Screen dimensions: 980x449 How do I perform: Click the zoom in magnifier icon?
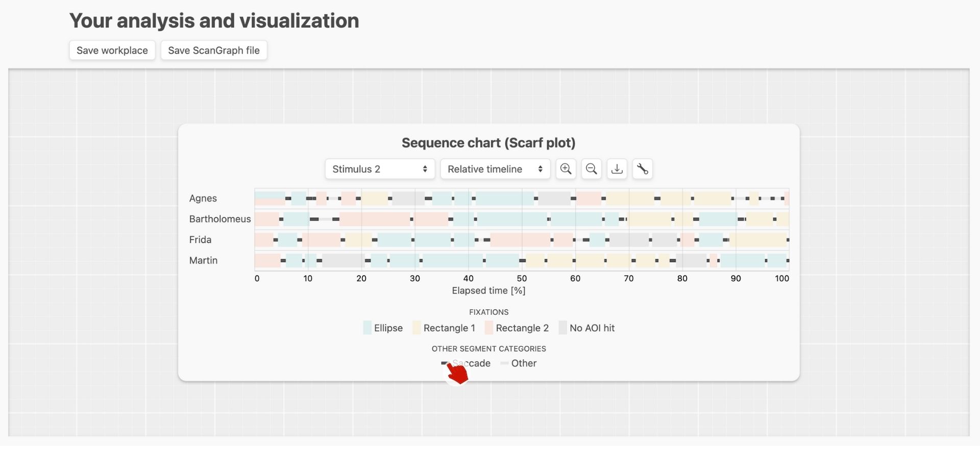[566, 169]
